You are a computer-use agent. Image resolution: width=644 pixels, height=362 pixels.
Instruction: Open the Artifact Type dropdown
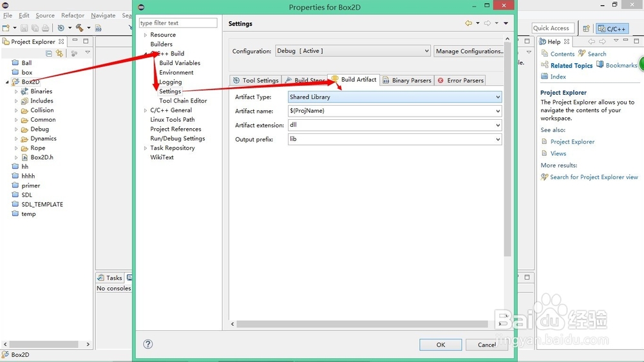coord(395,97)
